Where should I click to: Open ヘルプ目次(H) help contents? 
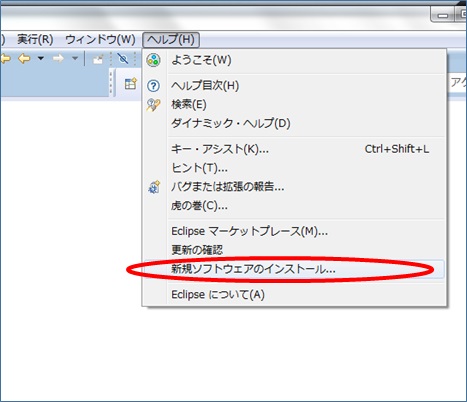click(295, 86)
